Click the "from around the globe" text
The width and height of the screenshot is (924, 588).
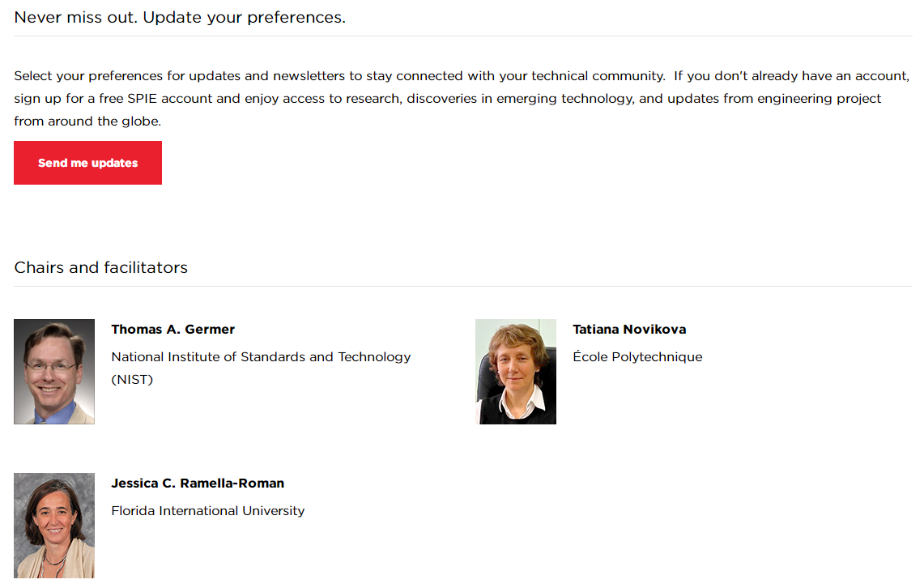pos(87,121)
